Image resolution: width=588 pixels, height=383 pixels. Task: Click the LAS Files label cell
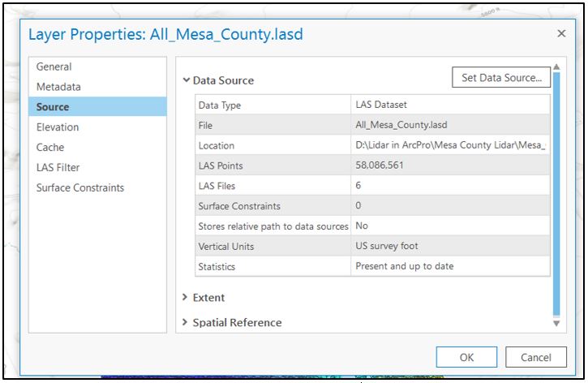coord(273,186)
